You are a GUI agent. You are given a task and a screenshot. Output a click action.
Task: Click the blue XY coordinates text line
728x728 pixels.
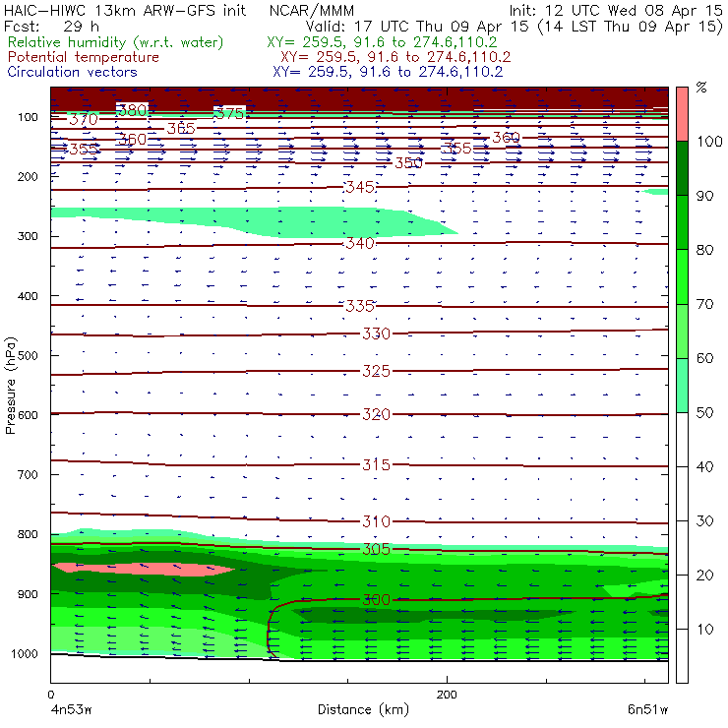pyautogui.click(x=388, y=72)
